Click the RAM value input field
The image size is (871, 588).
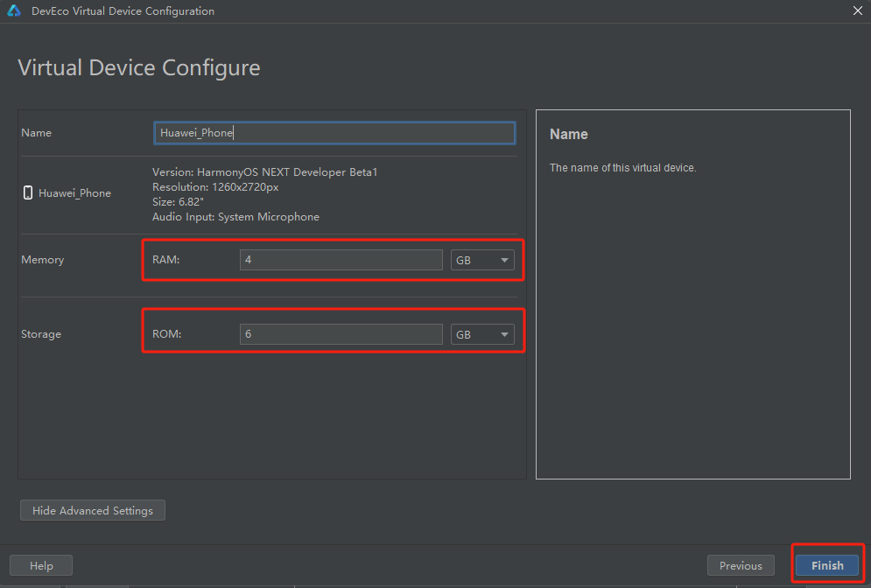pos(341,260)
